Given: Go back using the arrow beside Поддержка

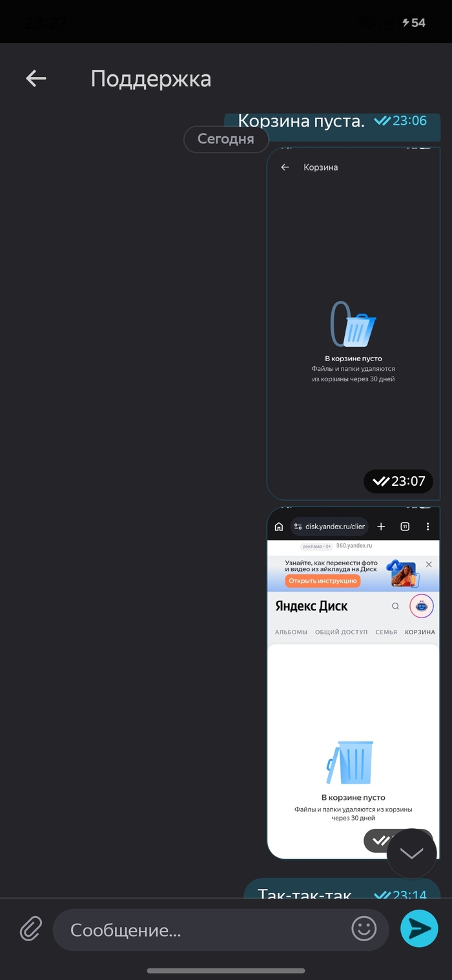Looking at the screenshot, I should click(36, 78).
